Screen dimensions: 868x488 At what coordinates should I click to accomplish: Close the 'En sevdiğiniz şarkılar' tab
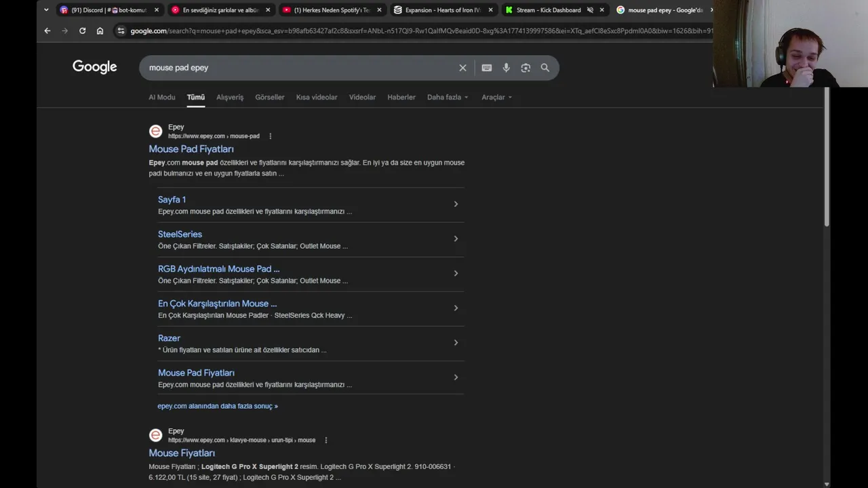tap(268, 10)
